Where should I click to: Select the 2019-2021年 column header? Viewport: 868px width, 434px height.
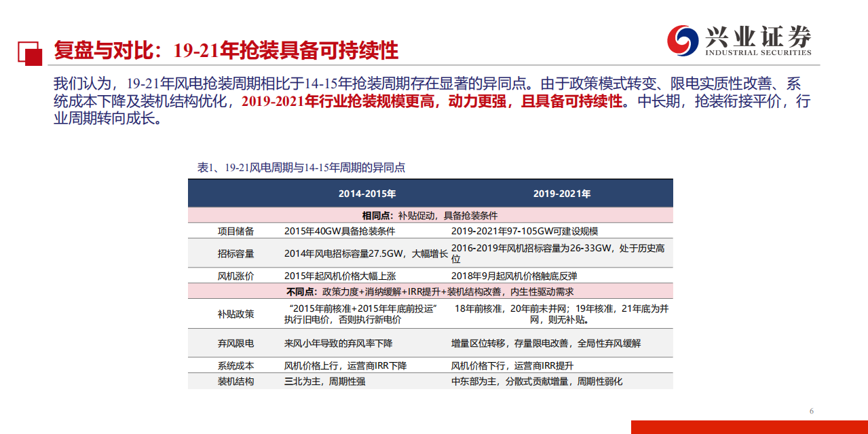562,193
